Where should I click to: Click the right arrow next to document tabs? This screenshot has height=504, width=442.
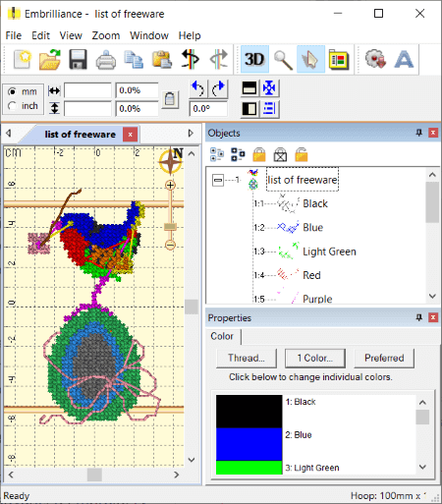tap(191, 134)
